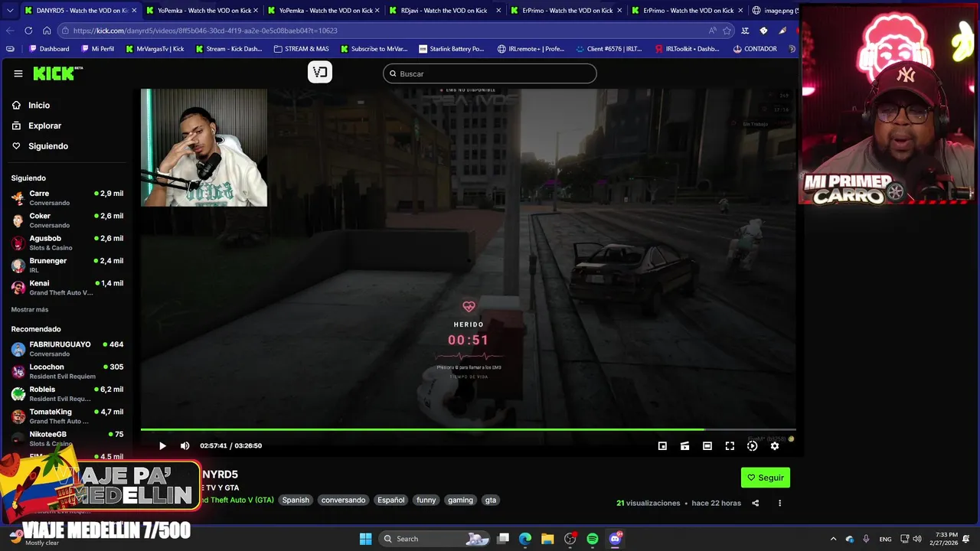Select the Spanish tag chip

(296, 500)
